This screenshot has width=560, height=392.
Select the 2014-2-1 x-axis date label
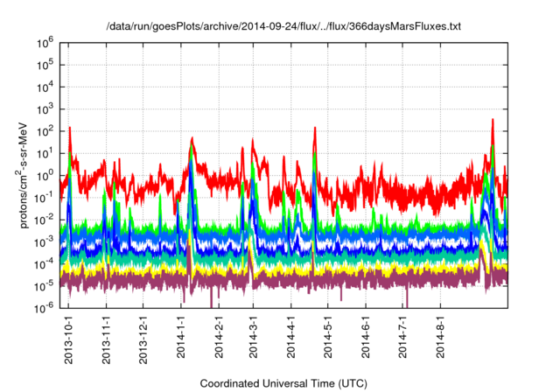pos(219,337)
